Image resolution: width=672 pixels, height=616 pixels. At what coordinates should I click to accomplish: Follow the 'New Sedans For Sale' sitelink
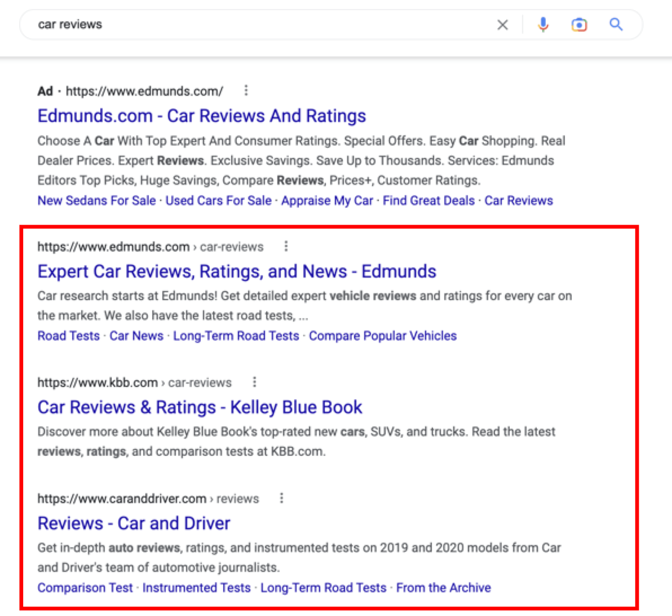click(96, 200)
